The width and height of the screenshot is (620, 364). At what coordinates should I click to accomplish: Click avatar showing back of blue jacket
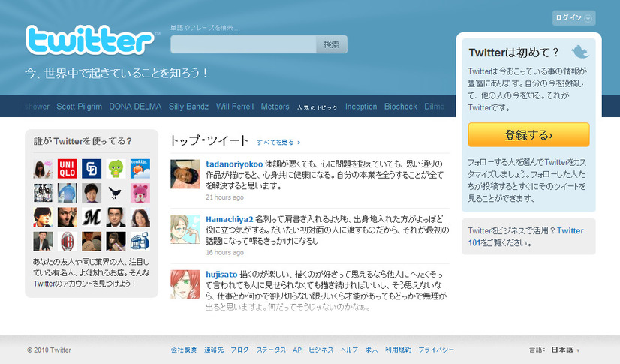pyautogui.click(x=68, y=193)
